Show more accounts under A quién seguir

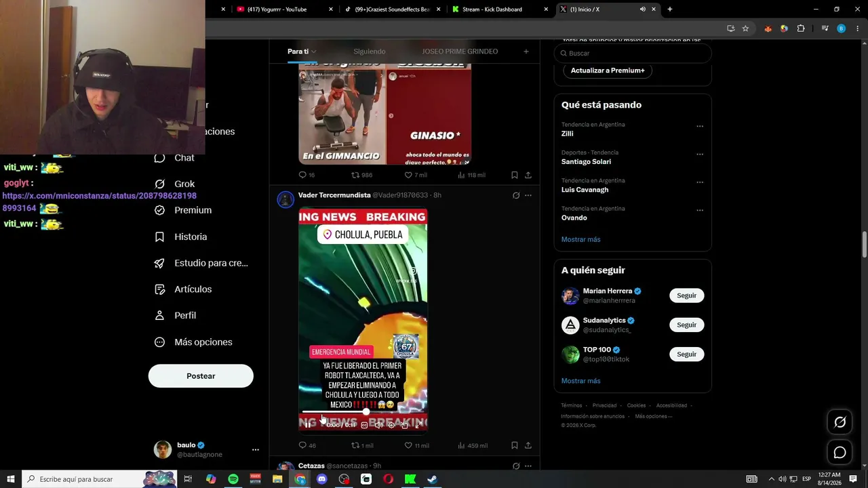(580, 381)
